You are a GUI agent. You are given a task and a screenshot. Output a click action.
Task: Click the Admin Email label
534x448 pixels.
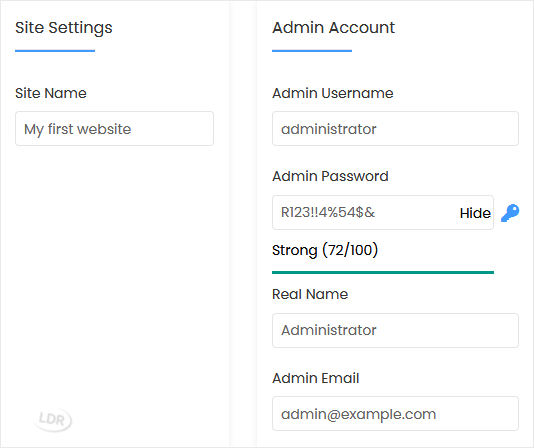pyautogui.click(x=316, y=378)
